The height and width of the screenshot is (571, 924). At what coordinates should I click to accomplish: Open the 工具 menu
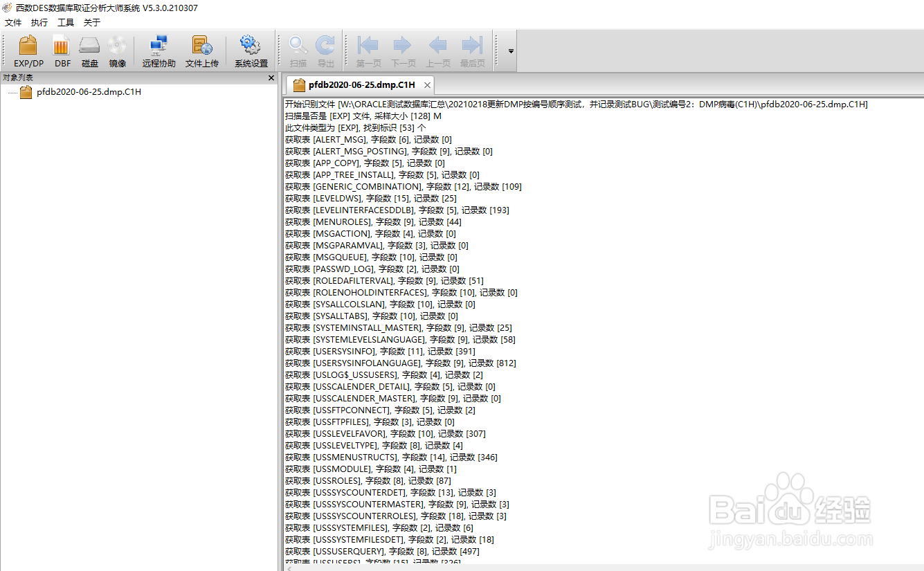66,23
